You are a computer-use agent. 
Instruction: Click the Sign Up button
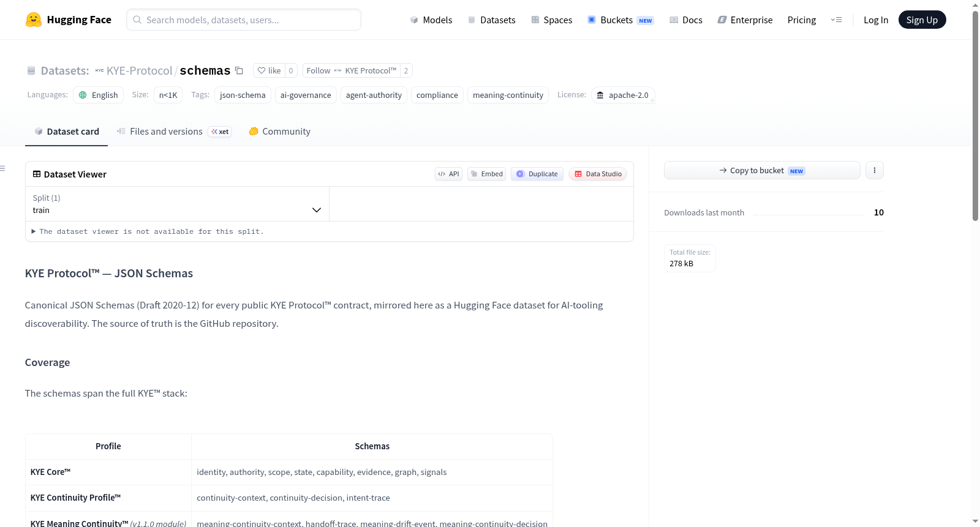click(922, 20)
